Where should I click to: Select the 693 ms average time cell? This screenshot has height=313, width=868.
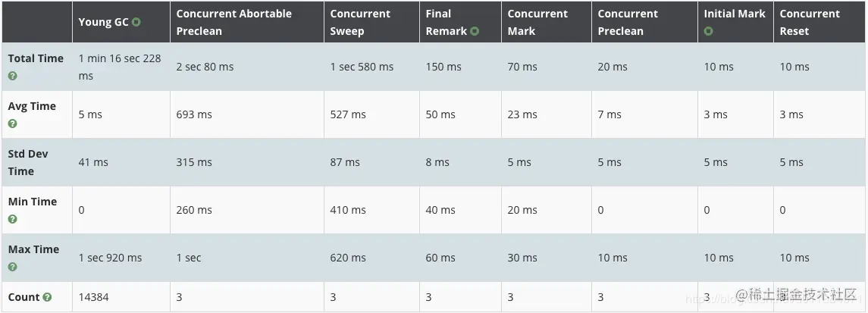click(194, 114)
